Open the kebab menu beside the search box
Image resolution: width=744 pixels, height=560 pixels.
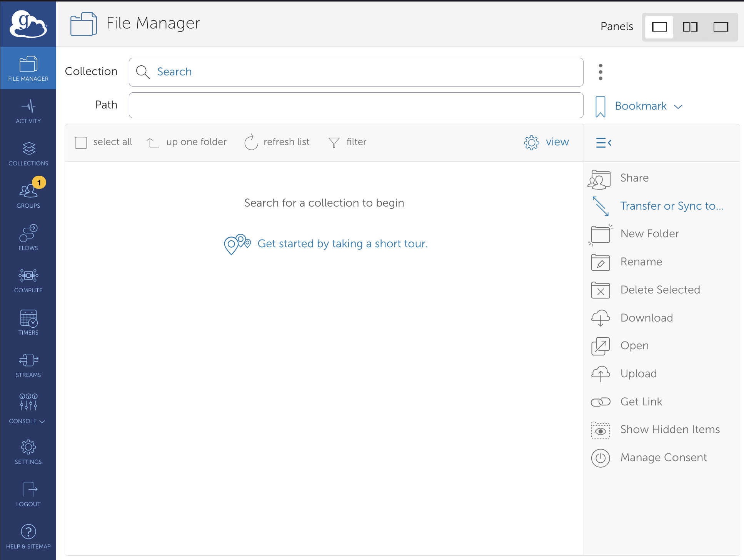(601, 72)
